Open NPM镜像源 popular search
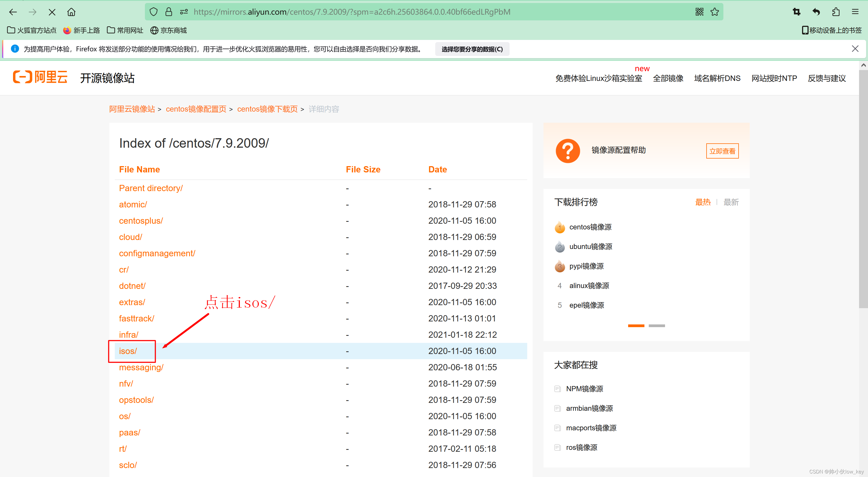The image size is (868, 477). click(x=584, y=389)
